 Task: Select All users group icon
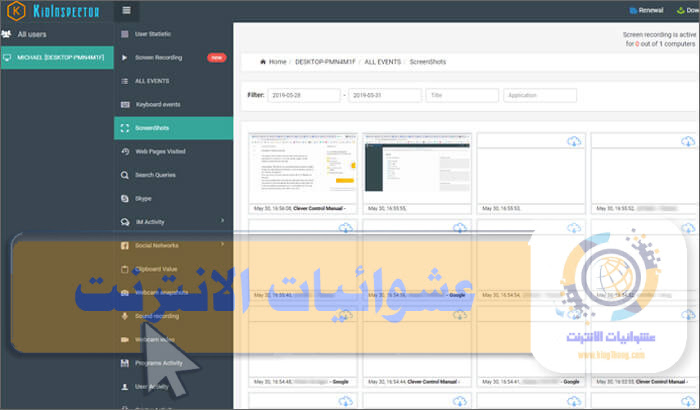9,33
